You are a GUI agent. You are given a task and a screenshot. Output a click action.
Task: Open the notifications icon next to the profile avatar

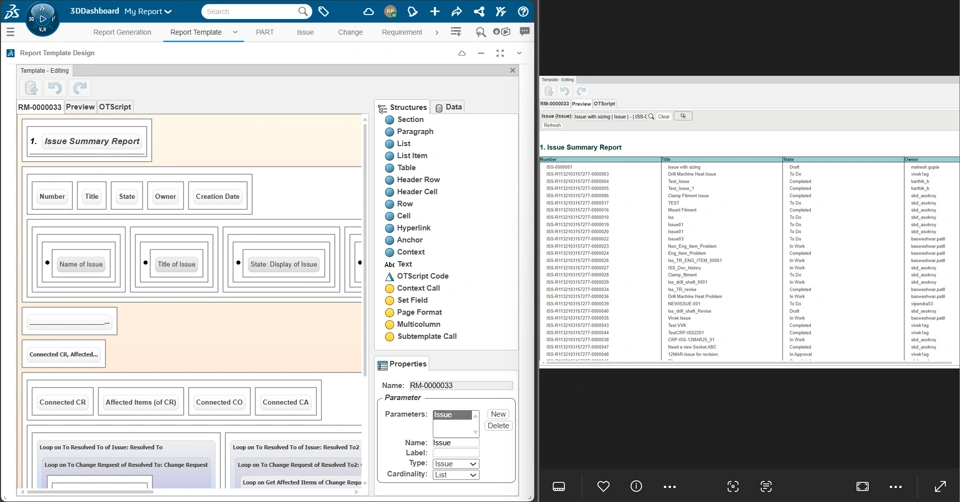(413, 11)
